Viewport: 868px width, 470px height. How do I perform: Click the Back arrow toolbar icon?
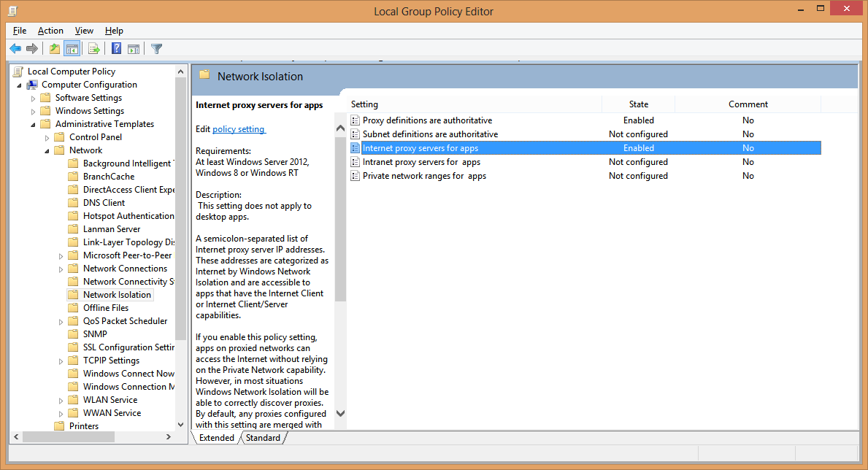[15, 49]
